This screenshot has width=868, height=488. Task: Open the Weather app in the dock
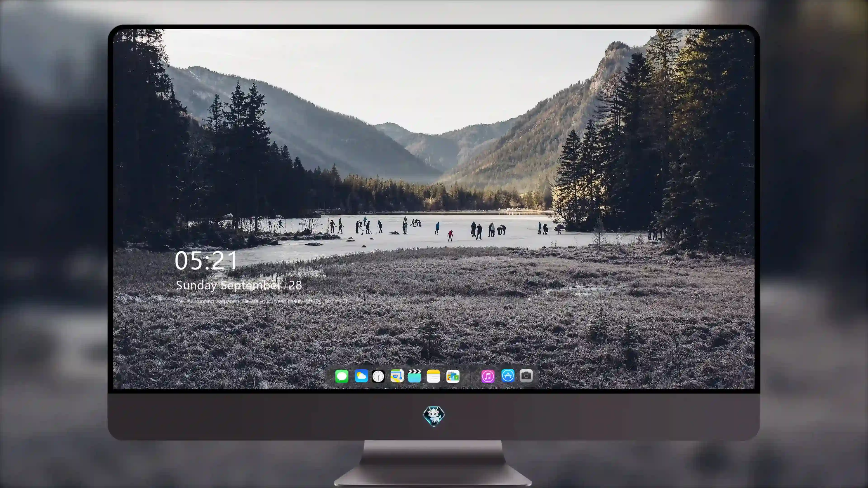coord(361,376)
